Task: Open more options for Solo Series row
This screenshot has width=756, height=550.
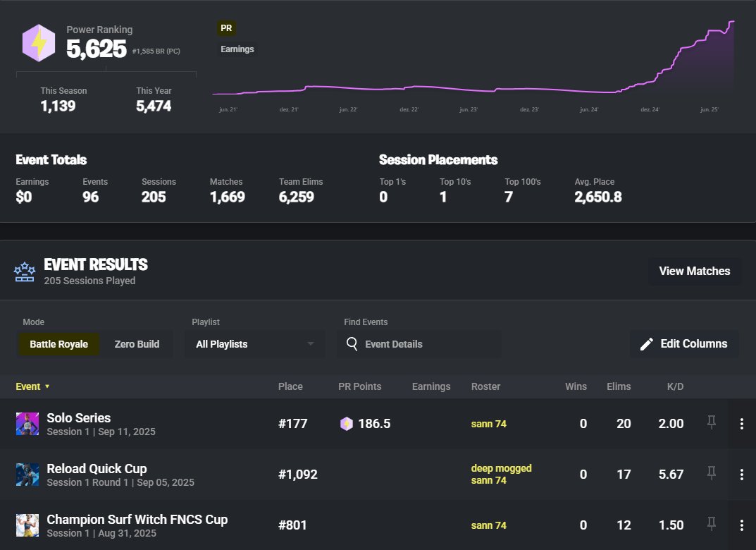Action: [x=741, y=424]
